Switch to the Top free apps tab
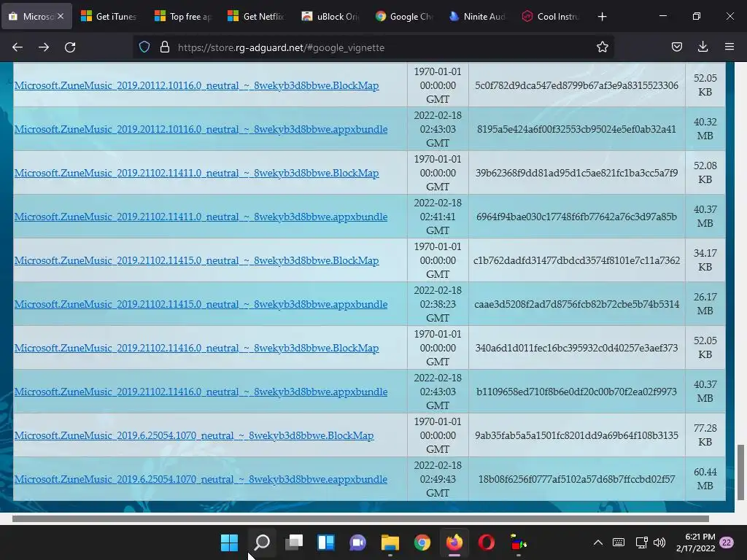Image resolution: width=747 pixels, height=560 pixels. [x=183, y=17]
